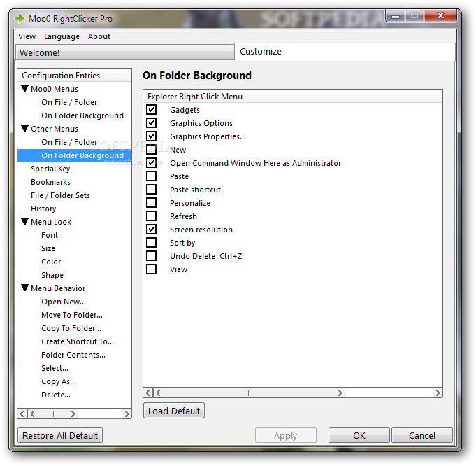Select Color under Menu Look

(51, 262)
